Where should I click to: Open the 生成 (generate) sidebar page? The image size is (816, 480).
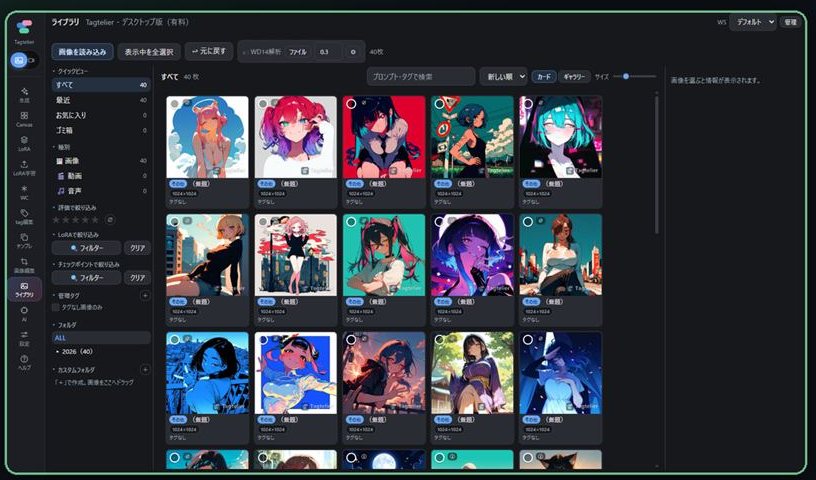click(x=24, y=95)
